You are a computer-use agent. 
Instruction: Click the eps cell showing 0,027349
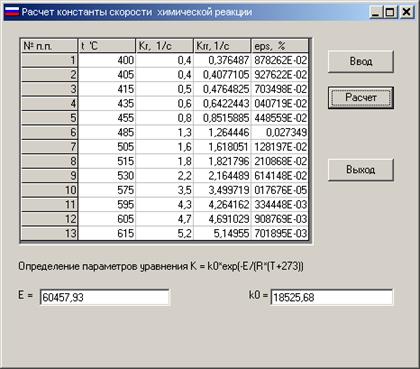(x=280, y=132)
